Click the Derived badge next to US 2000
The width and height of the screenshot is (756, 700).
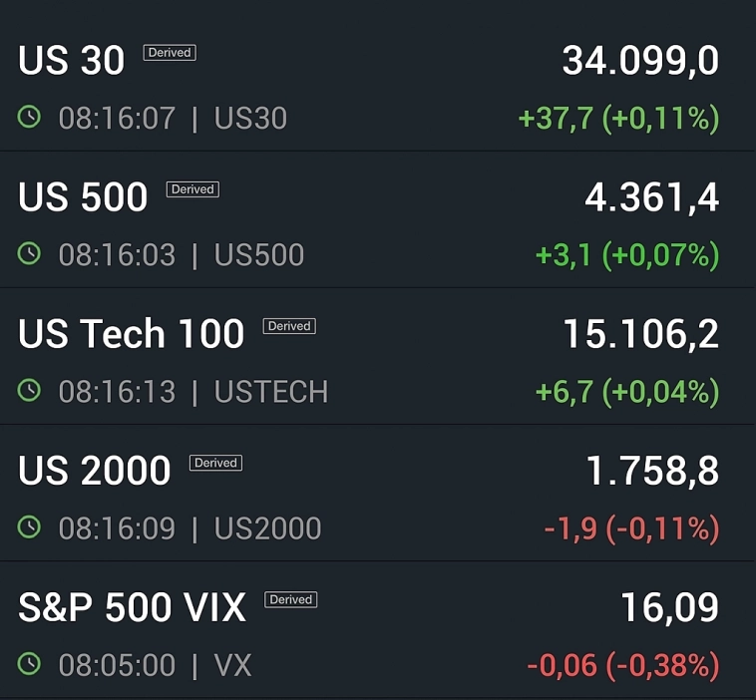tap(215, 463)
